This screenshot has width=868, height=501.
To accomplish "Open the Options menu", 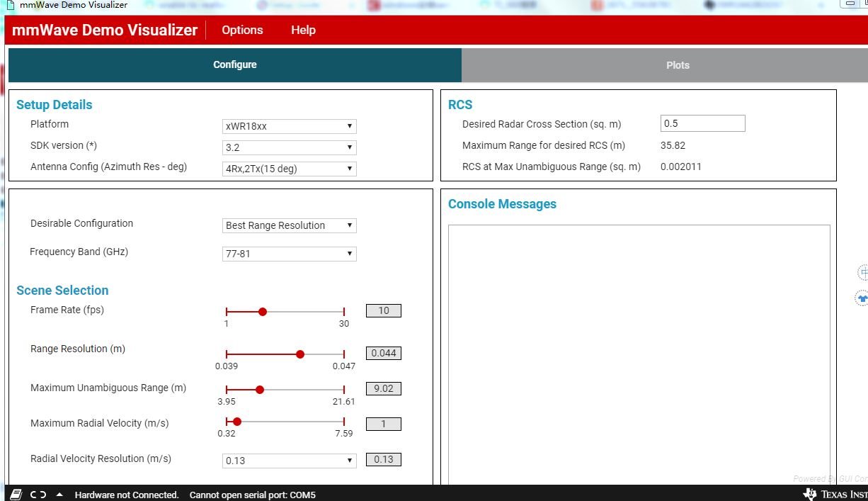I will [242, 30].
